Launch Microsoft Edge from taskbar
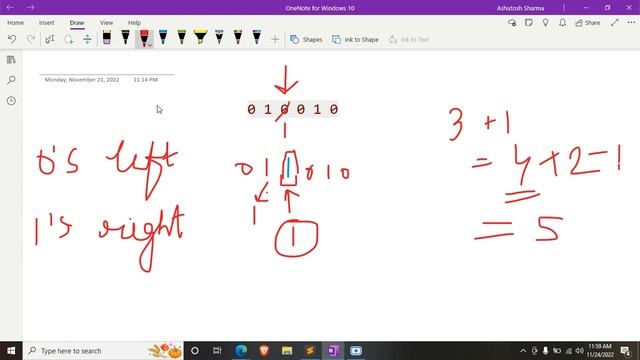The width and height of the screenshot is (640, 360). pos(241,351)
